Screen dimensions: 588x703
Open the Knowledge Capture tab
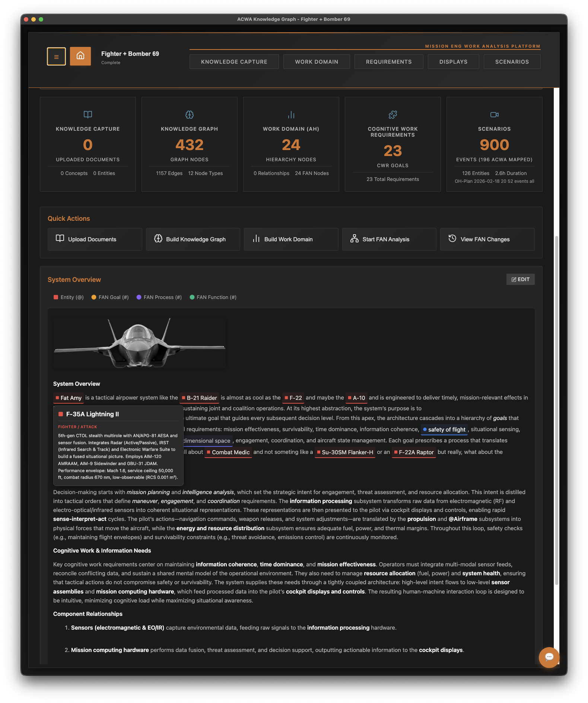234,62
